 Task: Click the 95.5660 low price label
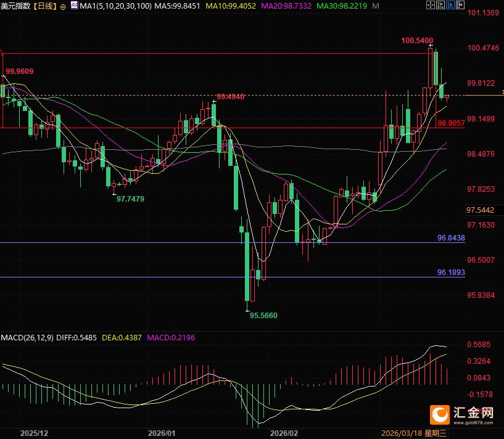point(263,316)
